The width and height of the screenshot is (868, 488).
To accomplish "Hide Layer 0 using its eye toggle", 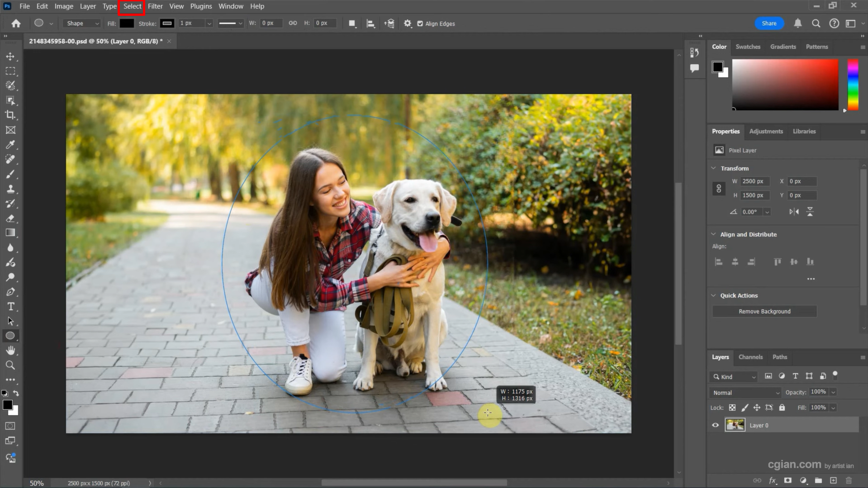I will (715, 425).
